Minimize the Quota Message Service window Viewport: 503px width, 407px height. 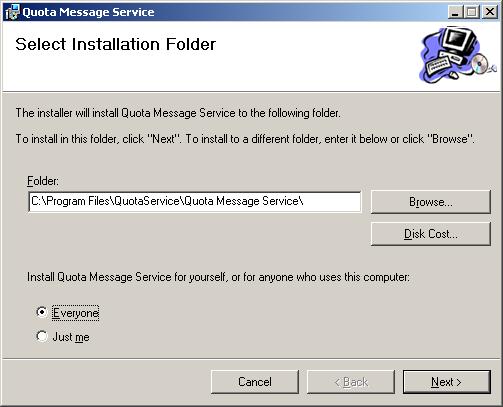455,12
